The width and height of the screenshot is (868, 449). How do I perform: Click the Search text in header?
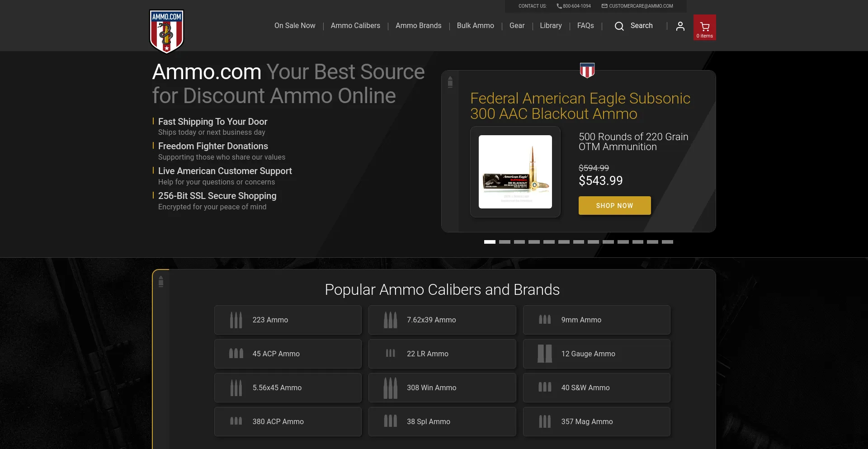click(x=642, y=26)
